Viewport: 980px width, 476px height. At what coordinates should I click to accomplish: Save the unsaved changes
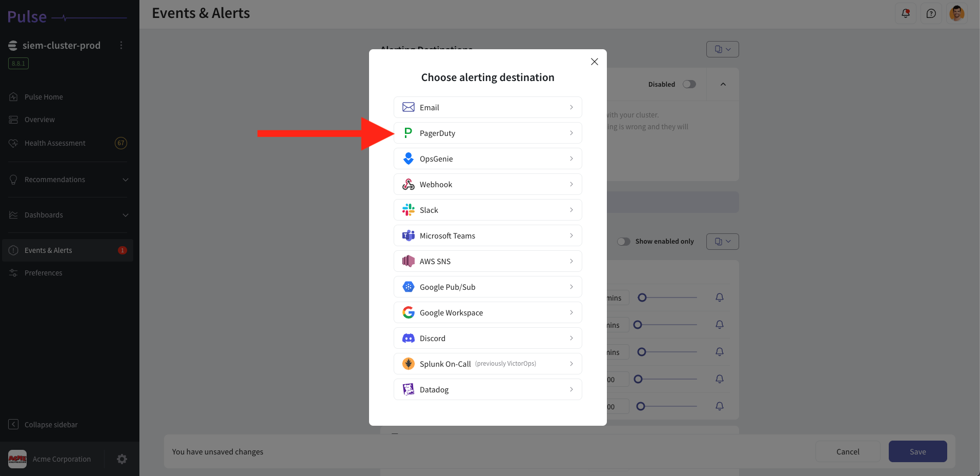tap(917, 451)
